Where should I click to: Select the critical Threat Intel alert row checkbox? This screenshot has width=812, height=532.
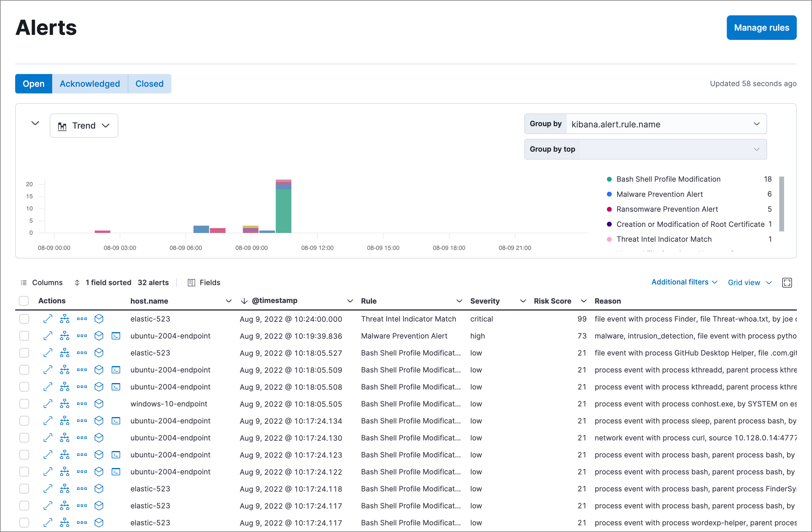point(24,319)
